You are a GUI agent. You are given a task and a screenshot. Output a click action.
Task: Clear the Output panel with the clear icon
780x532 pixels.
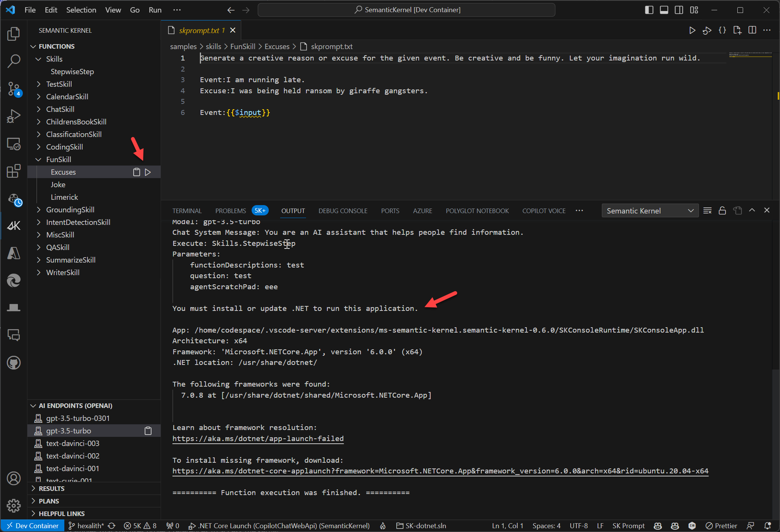(707, 210)
